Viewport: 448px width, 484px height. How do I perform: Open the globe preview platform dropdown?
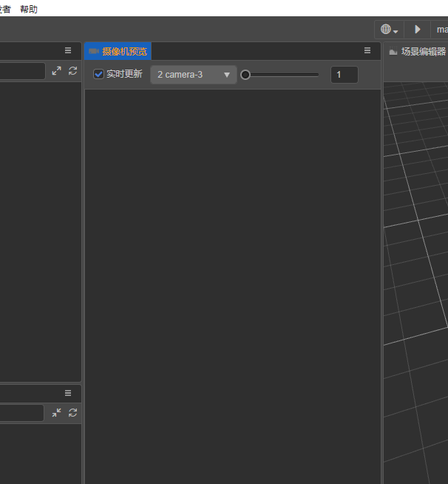pyautogui.click(x=389, y=30)
